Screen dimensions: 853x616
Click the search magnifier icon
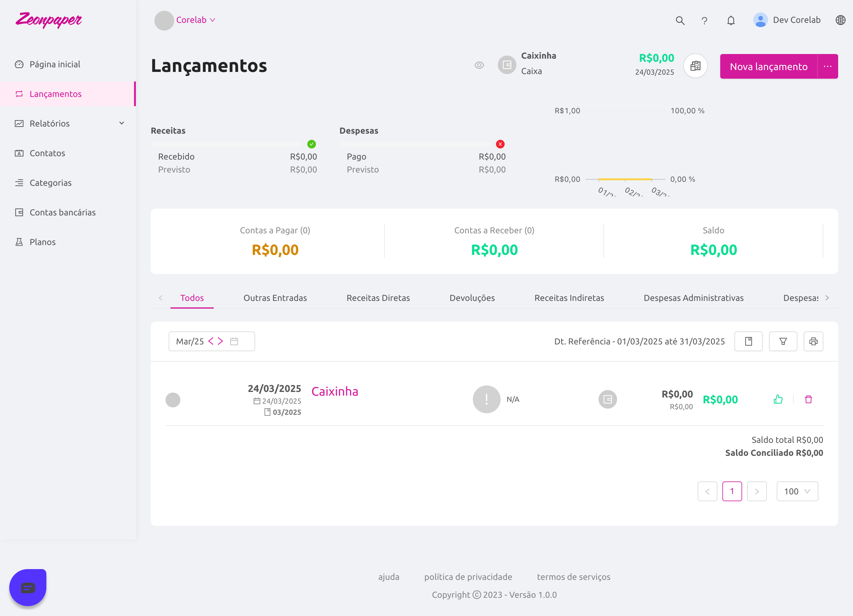pyautogui.click(x=680, y=20)
